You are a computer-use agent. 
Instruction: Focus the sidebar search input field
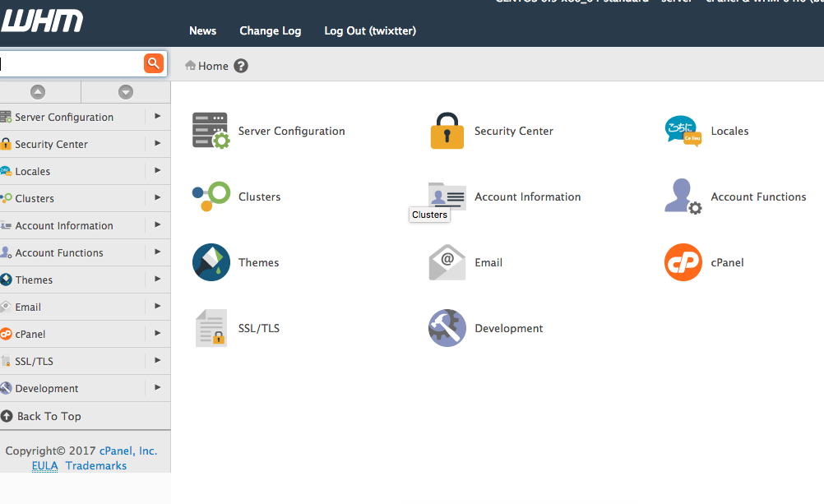pyautogui.click(x=71, y=63)
